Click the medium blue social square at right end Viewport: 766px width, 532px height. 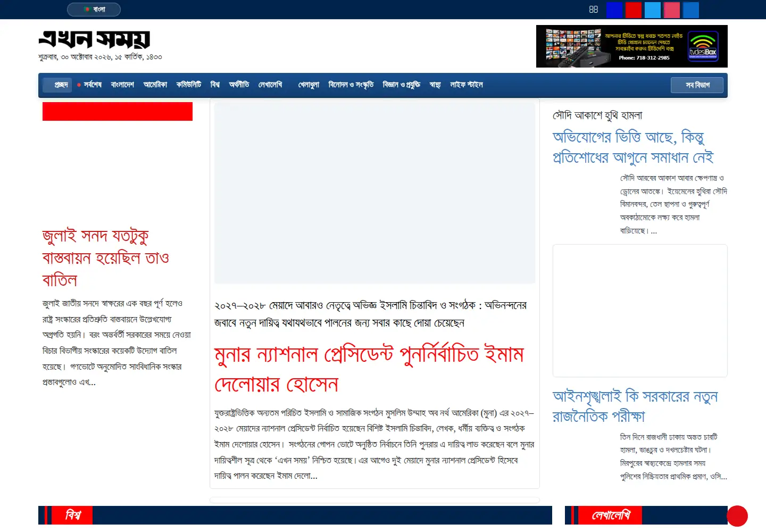coord(691,10)
